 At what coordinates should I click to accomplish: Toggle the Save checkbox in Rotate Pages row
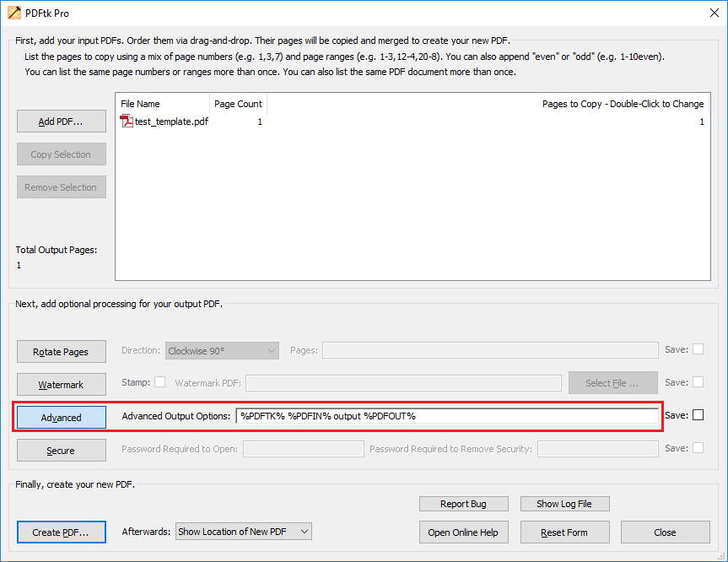(x=698, y=349)
